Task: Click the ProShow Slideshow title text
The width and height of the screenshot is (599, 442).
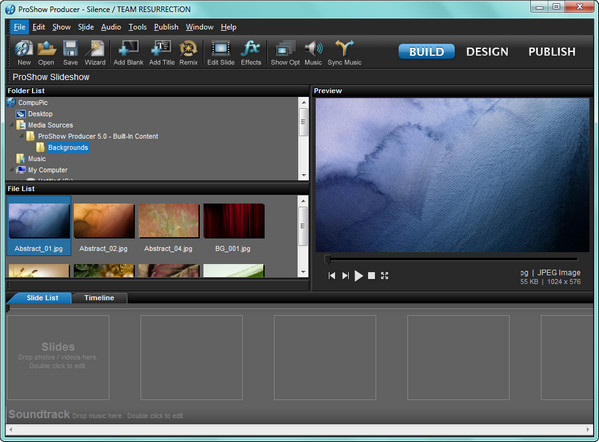Action: (x=51, y=77)
